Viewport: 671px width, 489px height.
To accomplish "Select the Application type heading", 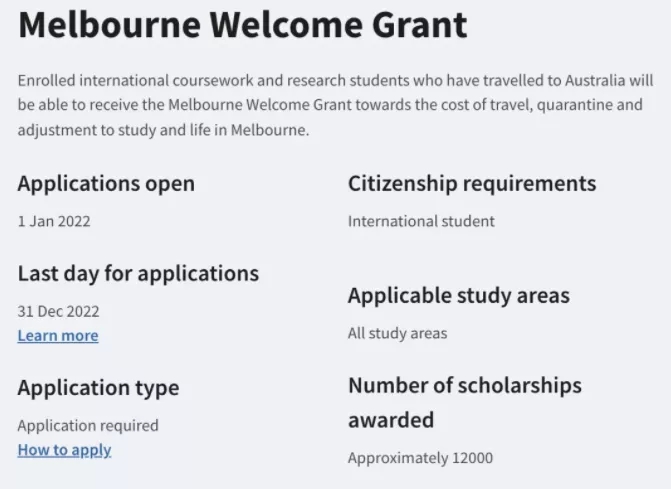I will (x=98, y=388).
